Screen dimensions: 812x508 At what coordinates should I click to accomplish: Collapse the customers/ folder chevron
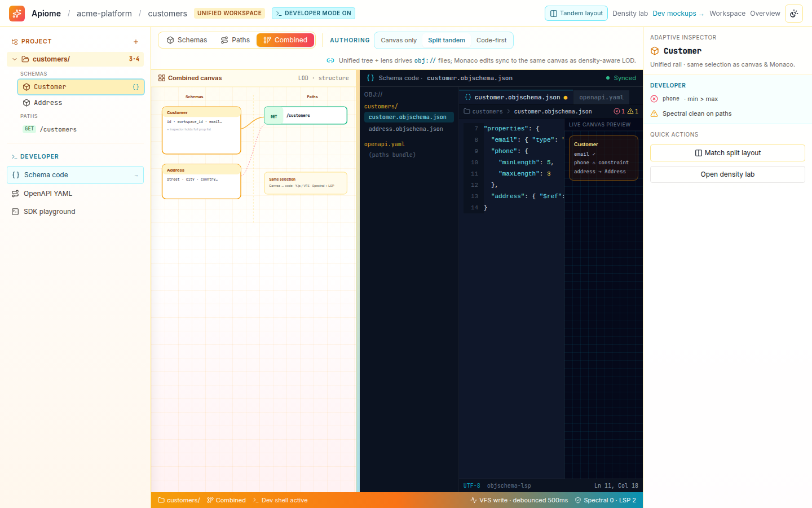click(x=15, y=59)
